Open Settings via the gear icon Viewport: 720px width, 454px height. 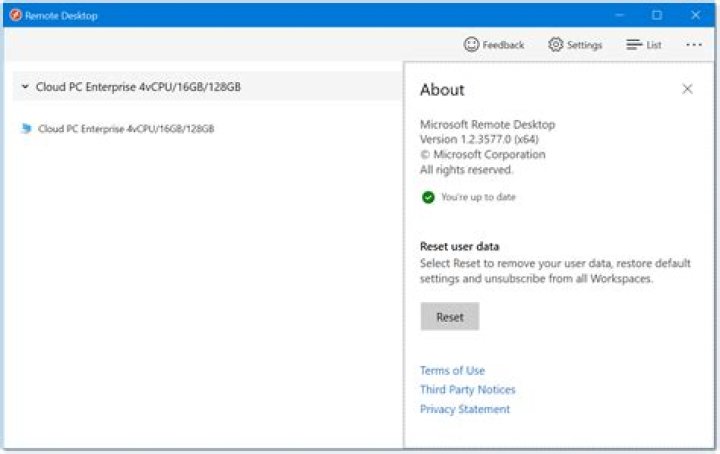(x=556, y=45)
